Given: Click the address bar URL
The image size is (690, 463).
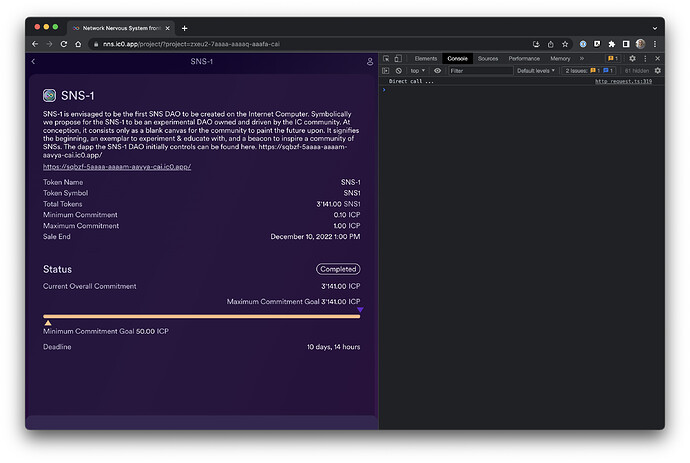Looking at the screenshot, I should coord(191,44).
